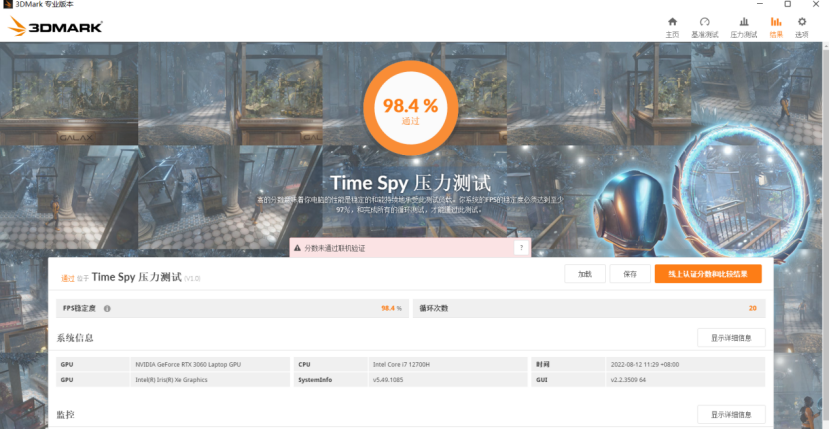Click the 系统信息 section heading
829x430 pixels.
point(75,338)
